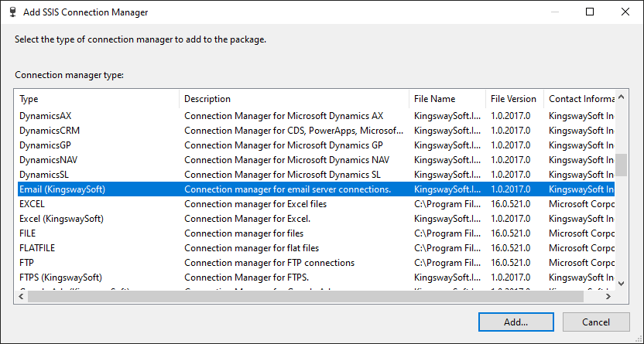The height and width of the screenshot is (344, 644).
Task: Click the horizontal scrollbar left arrow
Action: [x=22, y=296]
